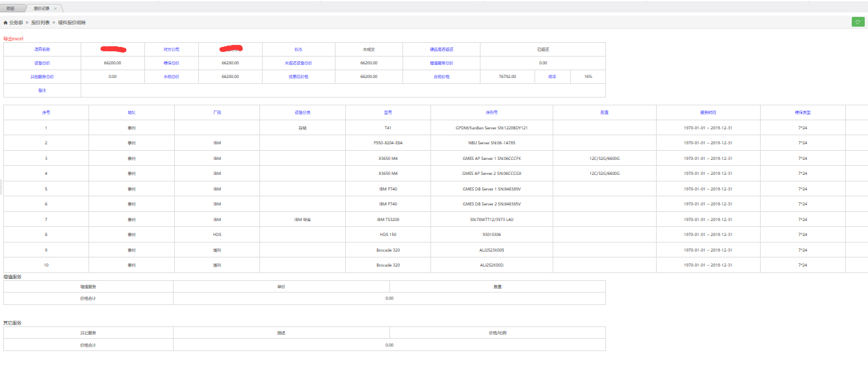Select the T41 model cell in row 1
868x381 pixels.
point(388,128)
